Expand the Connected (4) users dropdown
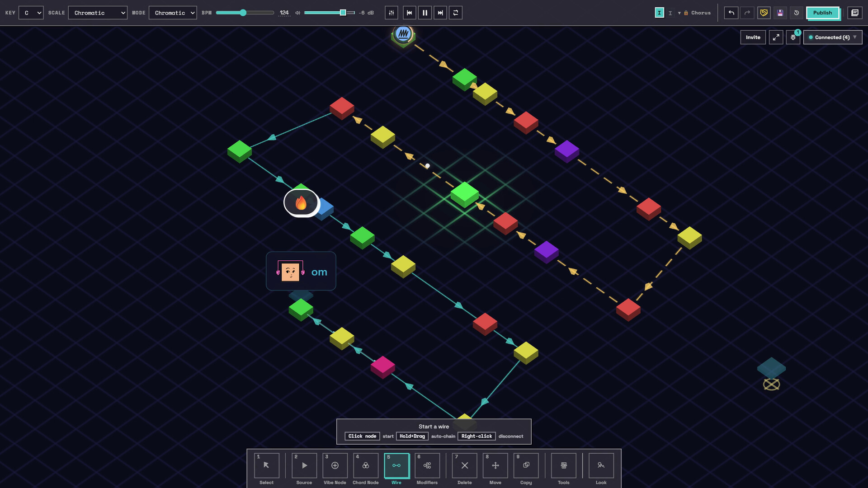 coord(833,38)
